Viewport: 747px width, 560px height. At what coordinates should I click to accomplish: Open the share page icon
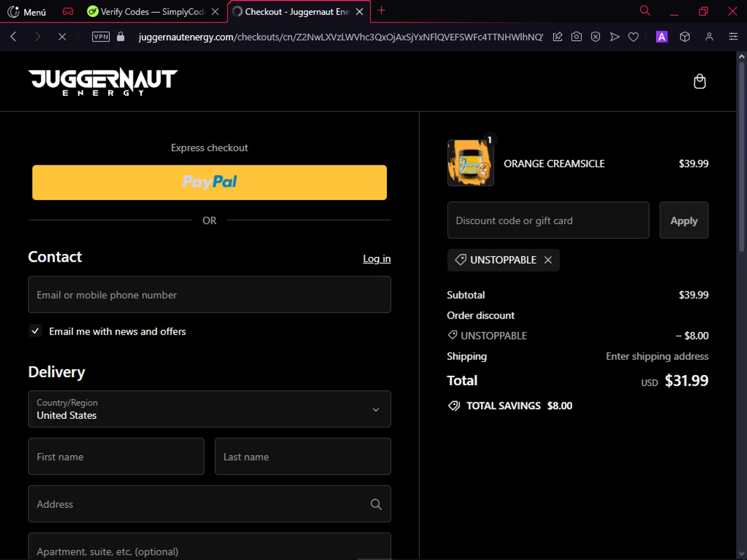[x=558, y=36]
